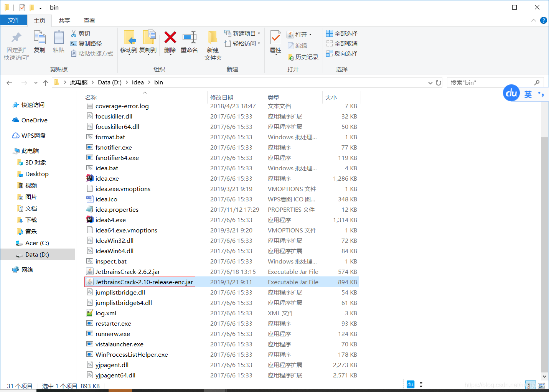Switch to large icons view in status bar
The height and width of the screenshot is (392, 549).
[541, 385]
